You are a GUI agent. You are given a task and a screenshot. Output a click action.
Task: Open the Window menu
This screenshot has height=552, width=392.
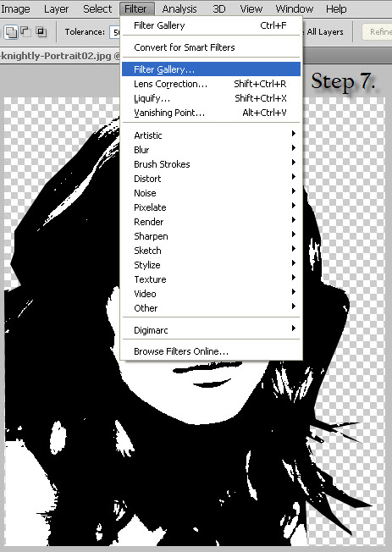[295, 8]
